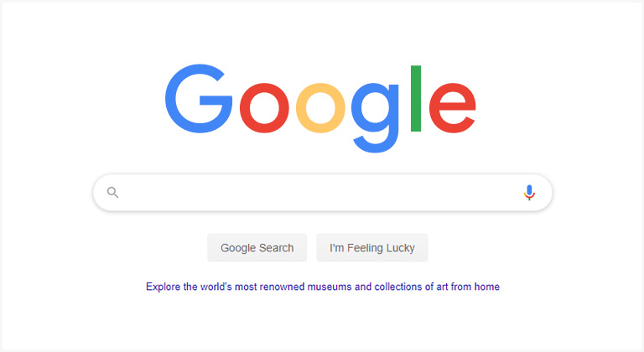Screen dimensions: 644x352
Task: Click the Google logo image
Action: point(320,108)
